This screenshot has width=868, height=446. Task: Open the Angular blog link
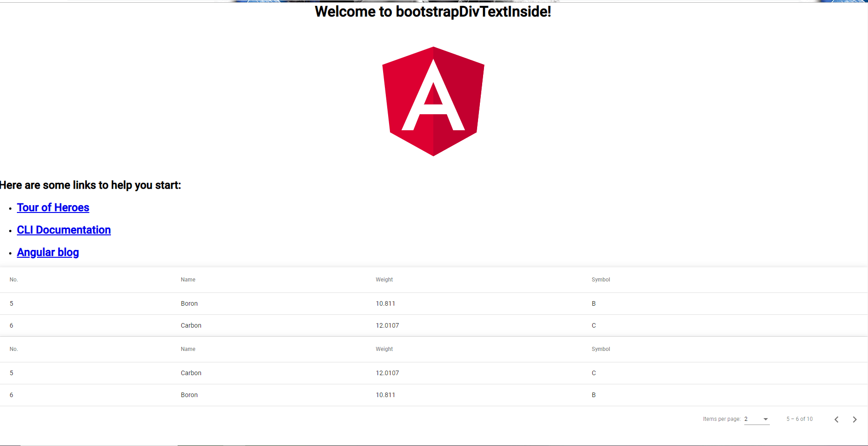[47, 252]
